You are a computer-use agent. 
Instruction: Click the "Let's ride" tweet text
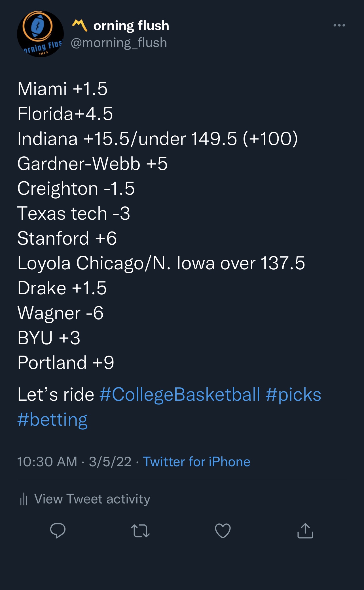(x=56, y=394)
